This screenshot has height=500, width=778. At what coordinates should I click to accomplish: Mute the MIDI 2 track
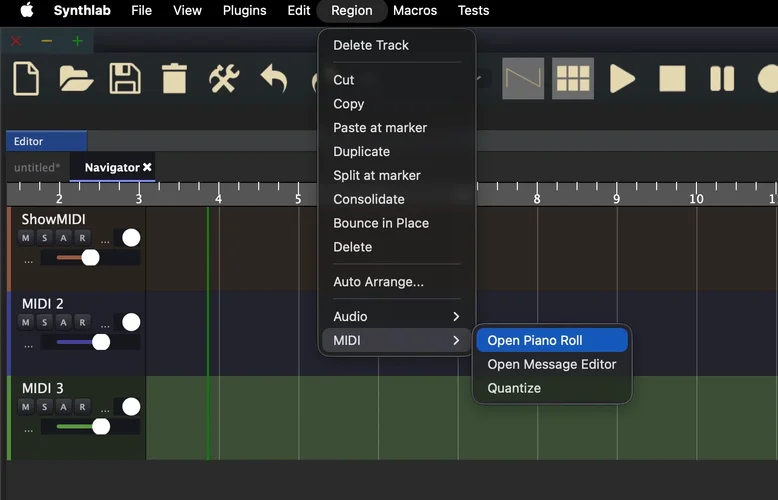coord(26,322)
